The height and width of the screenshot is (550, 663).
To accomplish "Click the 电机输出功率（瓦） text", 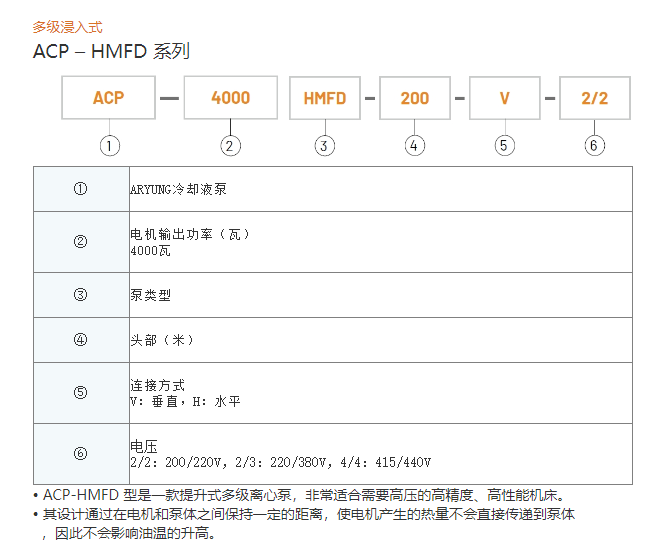I will [191, 234].
